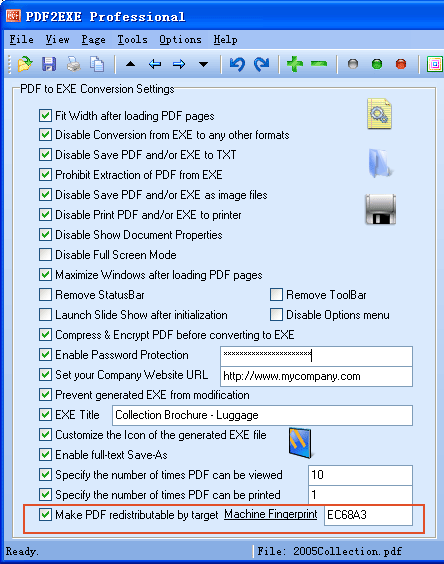Click the red circle toolbar icon
Image resolution: width=444 pixels, height=564 pixels.
(x=401, y=64)
